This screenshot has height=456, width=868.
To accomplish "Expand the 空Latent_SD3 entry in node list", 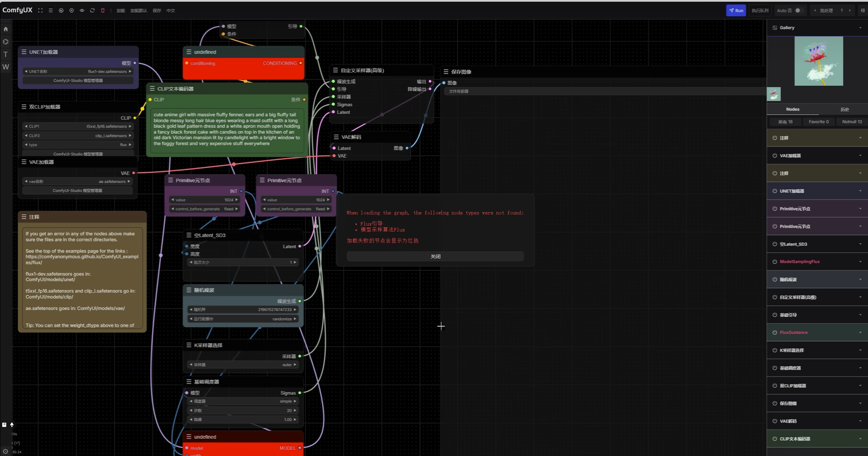I will (x=860, y=244).
